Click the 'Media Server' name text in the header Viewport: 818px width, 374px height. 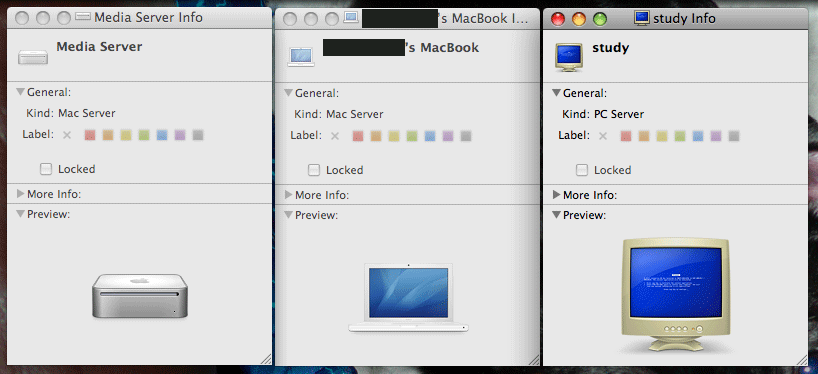pyautogui.click(x=99, y=46)
